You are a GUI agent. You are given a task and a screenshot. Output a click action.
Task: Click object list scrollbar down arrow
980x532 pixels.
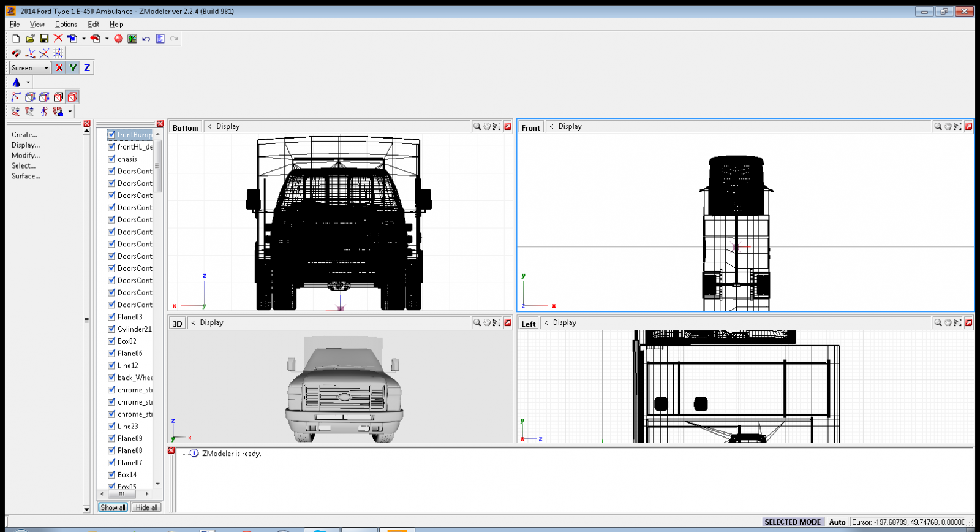click(x=158, y=484)
